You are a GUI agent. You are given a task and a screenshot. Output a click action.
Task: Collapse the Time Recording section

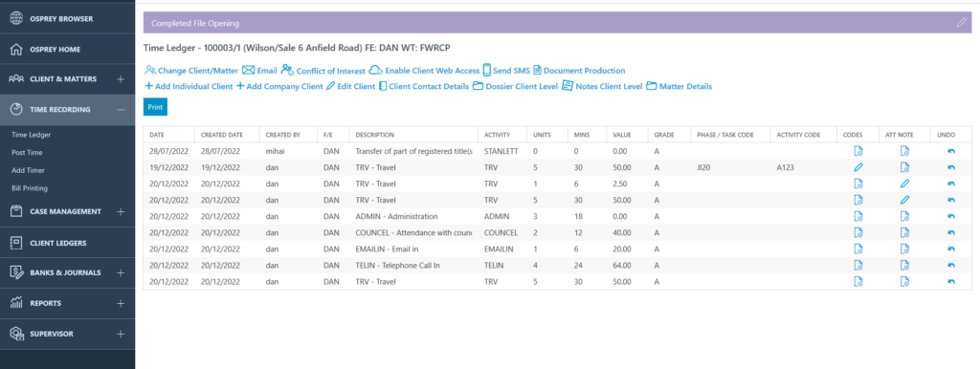point(121,110)
